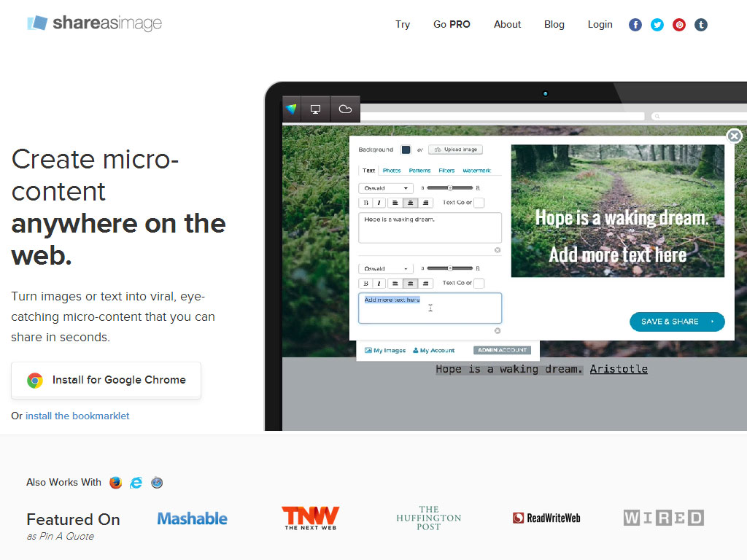747x560 pixels.
Task: Open first Oswald font dropdown
Action: [x=385, y=188]
